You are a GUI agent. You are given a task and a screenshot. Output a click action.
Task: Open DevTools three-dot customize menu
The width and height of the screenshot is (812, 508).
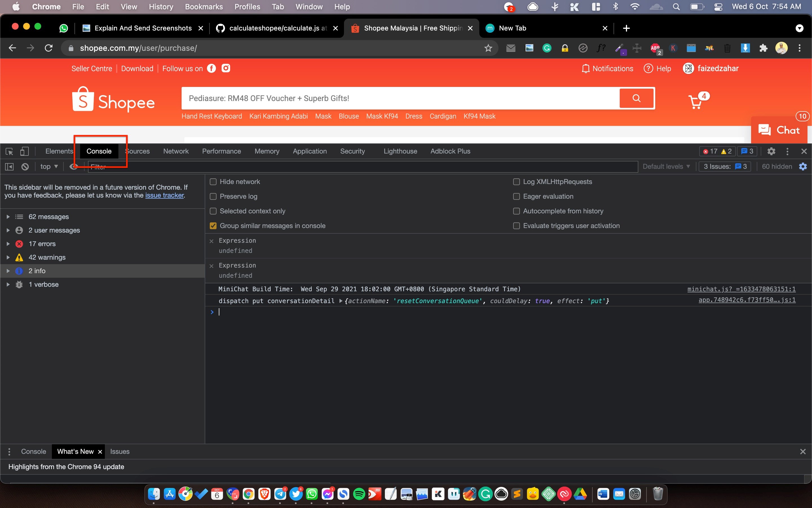[787, 151]
